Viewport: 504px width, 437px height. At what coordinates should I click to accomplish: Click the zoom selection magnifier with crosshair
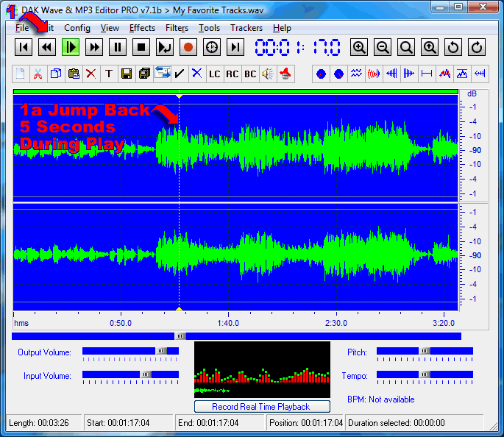430,48
